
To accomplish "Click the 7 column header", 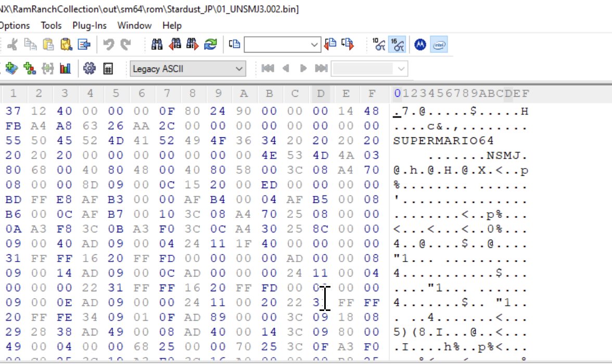I will point(167,94).
